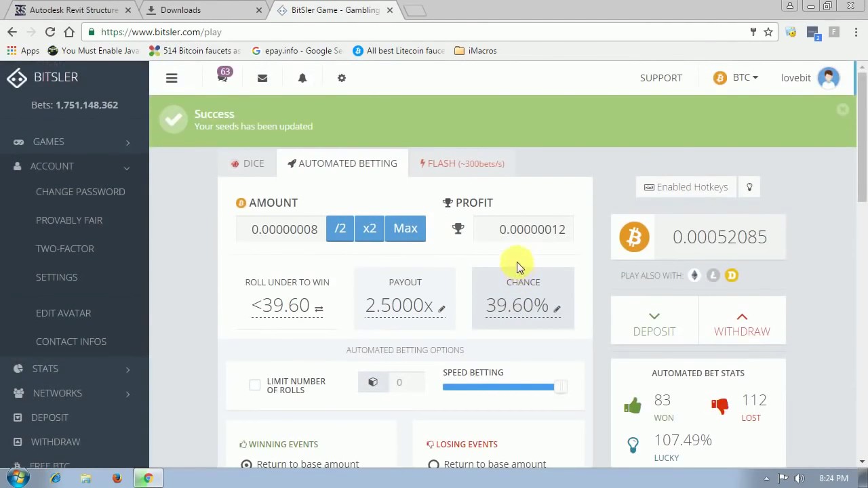The width and height of the screenshot is (868, 488).
Task: Edit payout via pencil icon
Action: [441, 309]
